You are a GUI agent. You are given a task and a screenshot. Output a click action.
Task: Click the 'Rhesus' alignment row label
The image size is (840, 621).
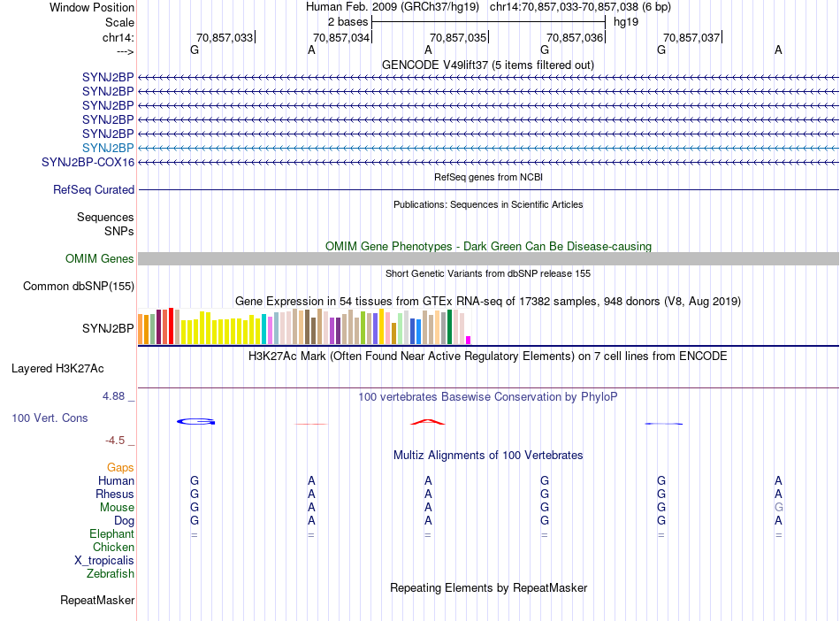coord(115,494)
